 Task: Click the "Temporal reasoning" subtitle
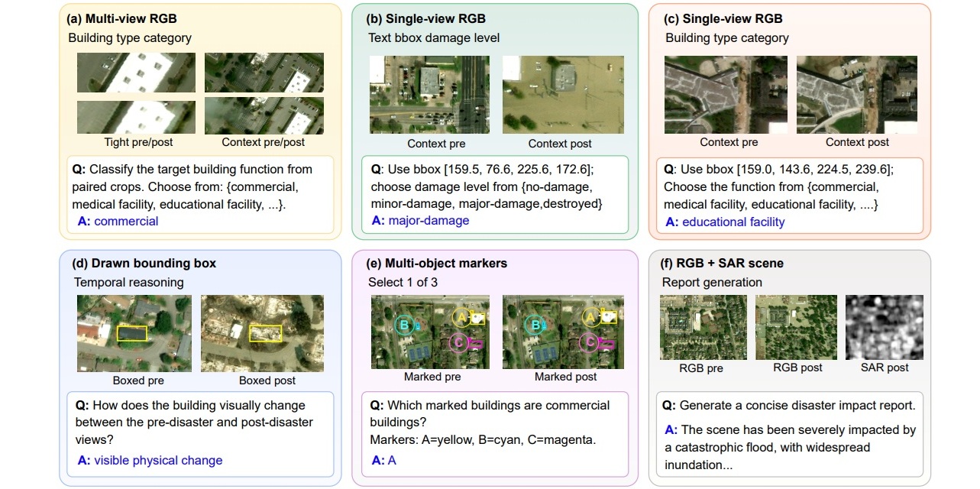(x=129, y=282)
